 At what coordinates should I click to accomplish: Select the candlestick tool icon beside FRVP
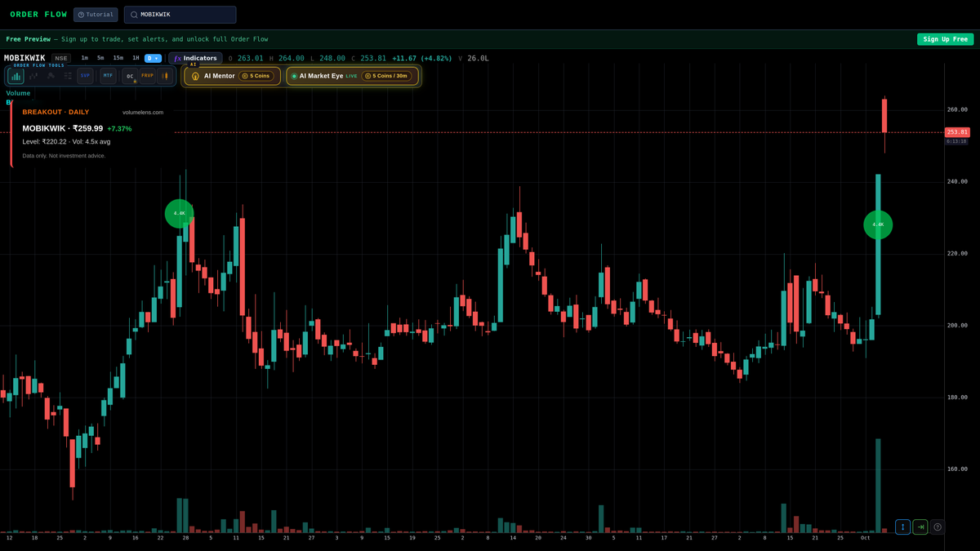coord(165,76)
